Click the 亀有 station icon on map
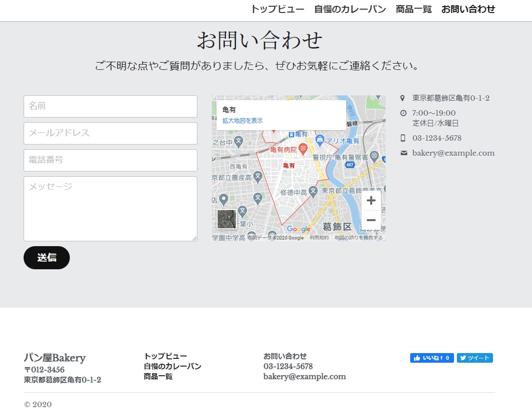This screenshot has width=532, height=408. click(x=291, y=134)
